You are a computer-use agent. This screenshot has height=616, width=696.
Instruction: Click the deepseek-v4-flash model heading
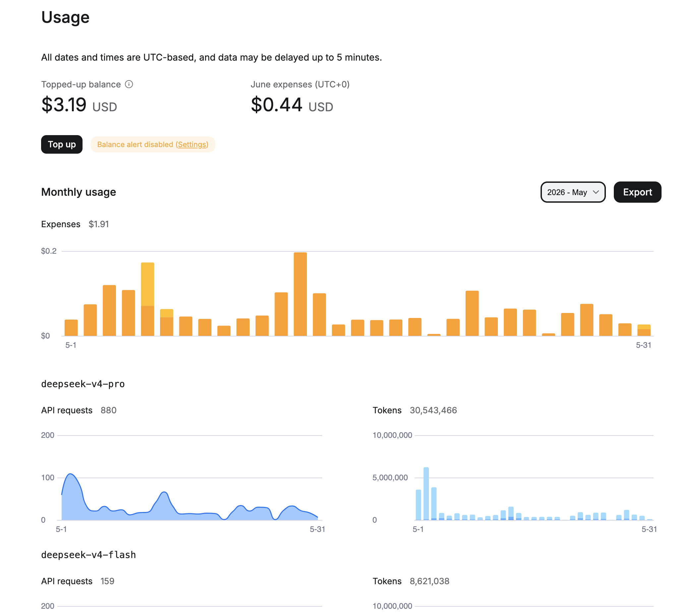[88, 555]
